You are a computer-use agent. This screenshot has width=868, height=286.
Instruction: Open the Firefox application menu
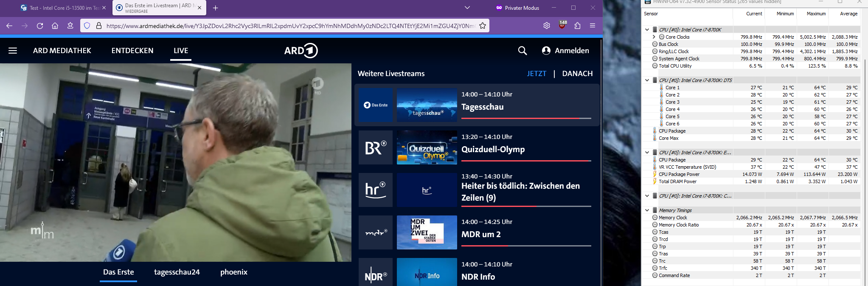point(593,25)
